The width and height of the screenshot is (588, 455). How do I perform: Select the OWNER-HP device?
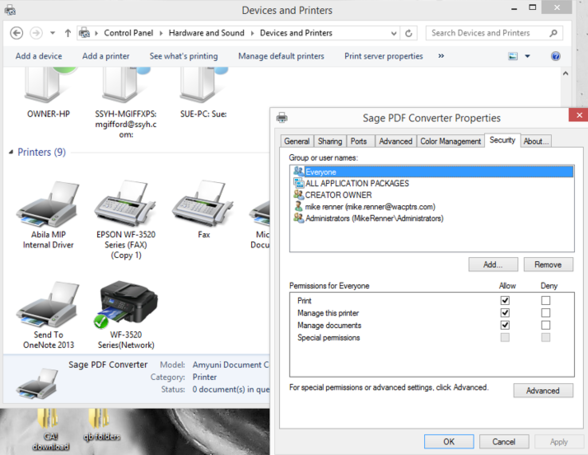click(x=48, y=93)
